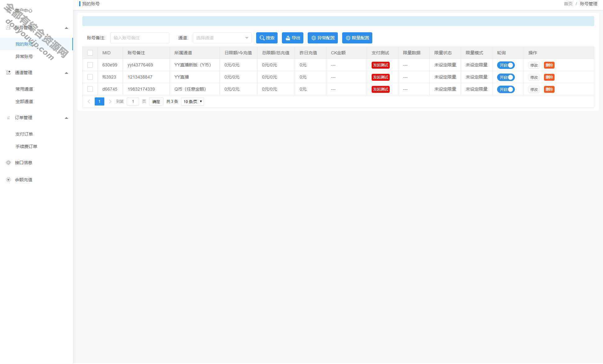
Task: Click the 异常配置 button
Action: pyautogui.click(x=323, y=38)
